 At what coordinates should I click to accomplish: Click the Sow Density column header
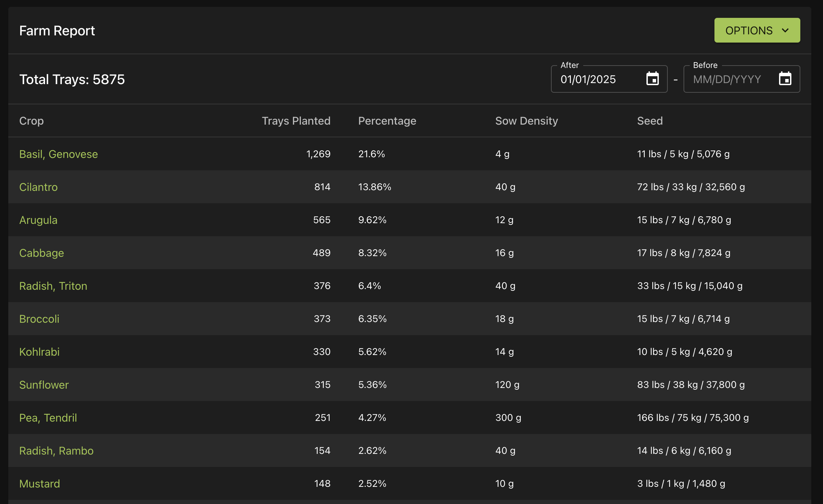527,121
